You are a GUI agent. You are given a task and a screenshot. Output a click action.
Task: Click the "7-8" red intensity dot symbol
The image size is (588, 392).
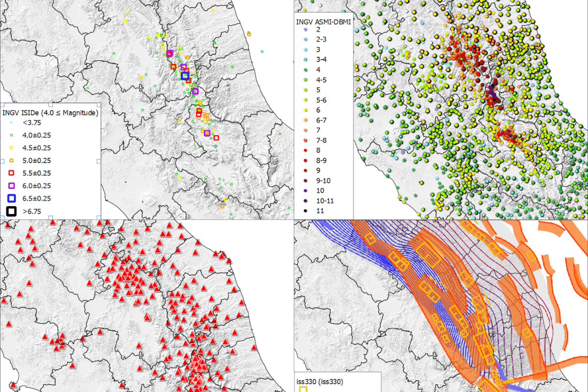[x=306, y=140]
